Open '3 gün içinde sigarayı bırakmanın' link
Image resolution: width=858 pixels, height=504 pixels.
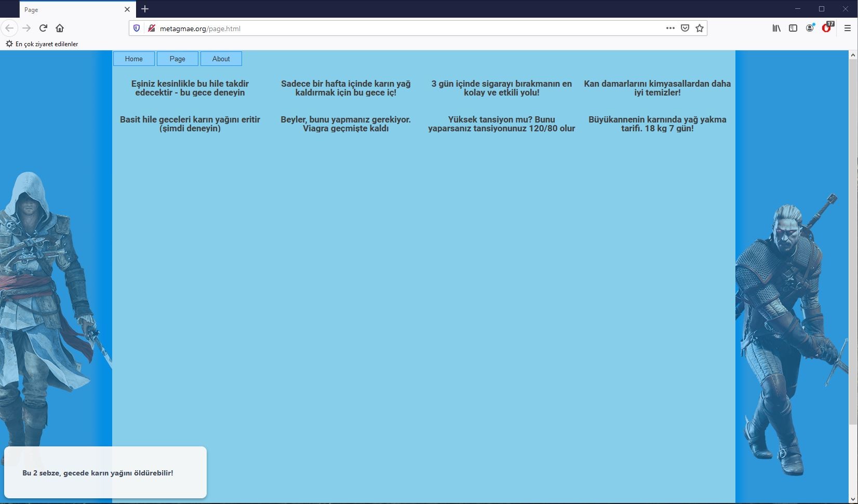tap(502, 88)
